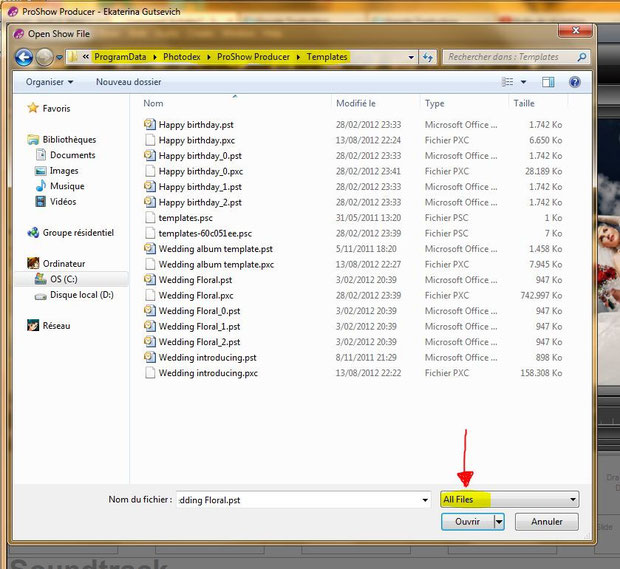Screen dimensions: 620x569
Task: Select file Wedding Floral_0.pst
Action: coord(199,311)
